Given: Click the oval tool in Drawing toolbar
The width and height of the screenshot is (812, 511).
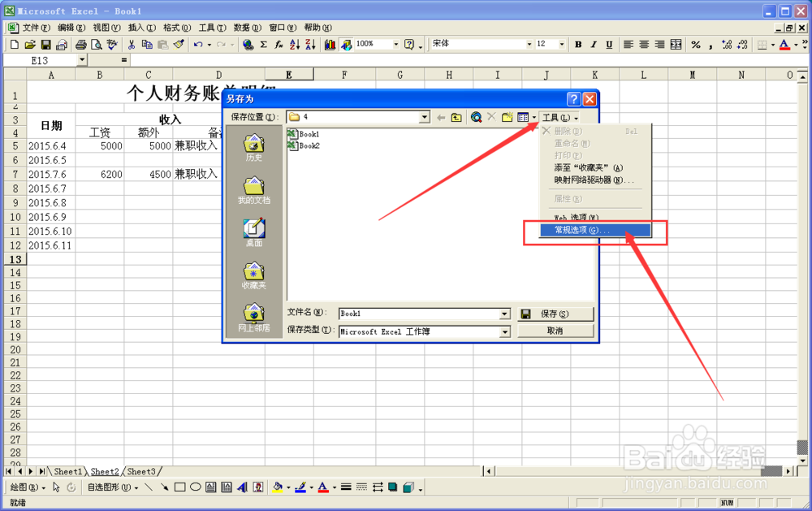Looking at the screenshot, I should [195, 487].
